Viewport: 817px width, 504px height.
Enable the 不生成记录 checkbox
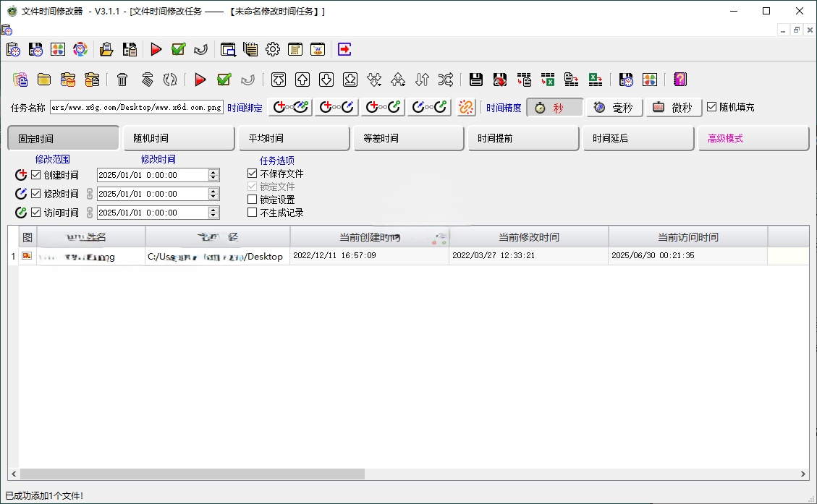click(252, 213)
